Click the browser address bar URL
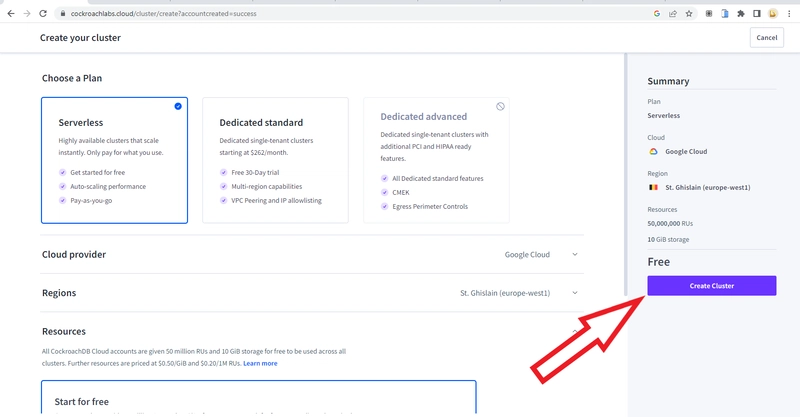800x417 pixels. point(163,14)
